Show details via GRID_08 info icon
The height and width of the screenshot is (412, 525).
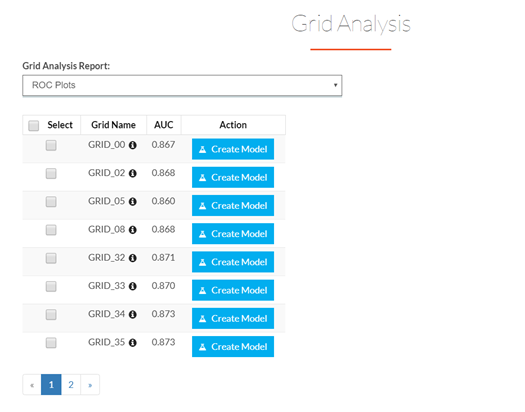point(133,230)
